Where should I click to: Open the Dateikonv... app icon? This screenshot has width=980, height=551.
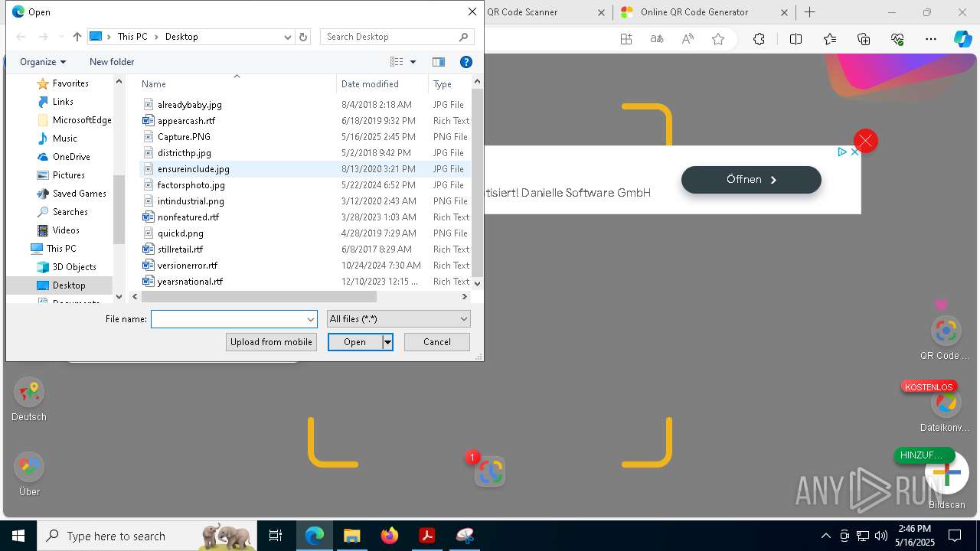(946, 403)
